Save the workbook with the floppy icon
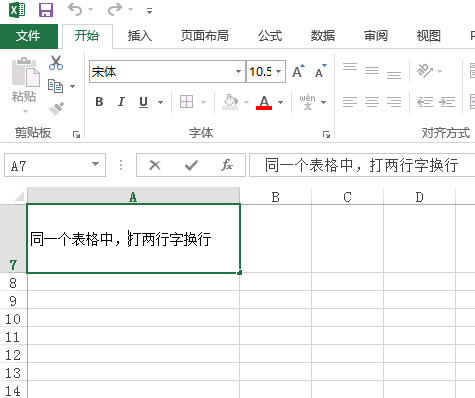 click(46, 10)
